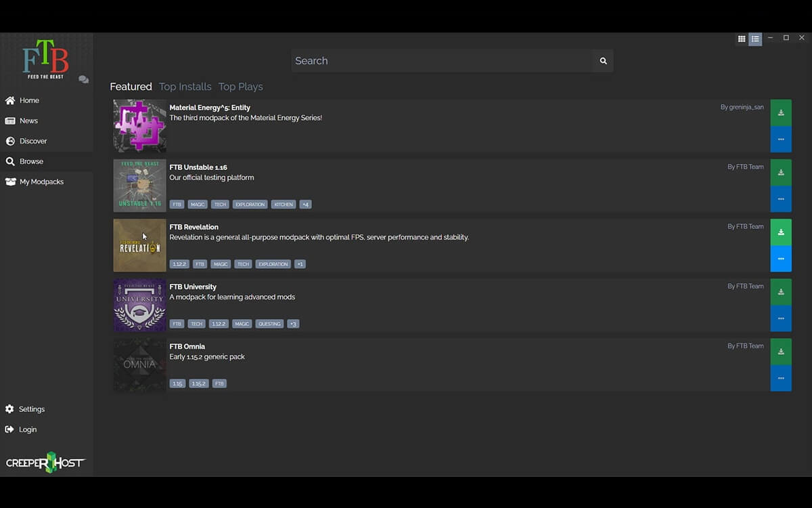Open the FTB Revelation thumbnail image
Viewport: 812px width, 508px height.
pyautogui.click(x=139, y=245)
